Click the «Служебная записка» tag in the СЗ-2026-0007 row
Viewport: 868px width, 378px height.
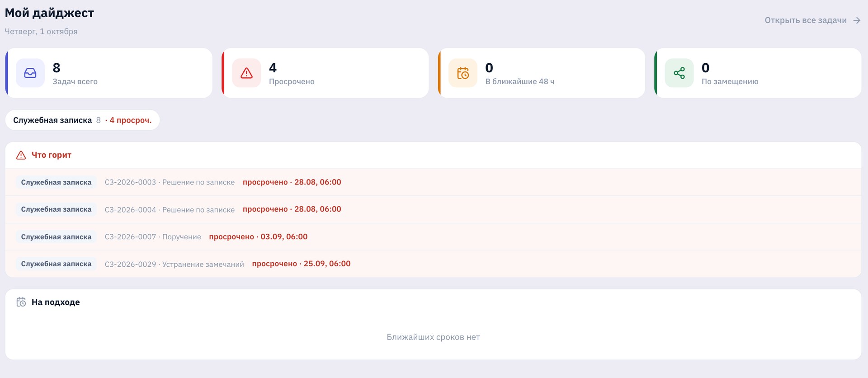point(57,237)
